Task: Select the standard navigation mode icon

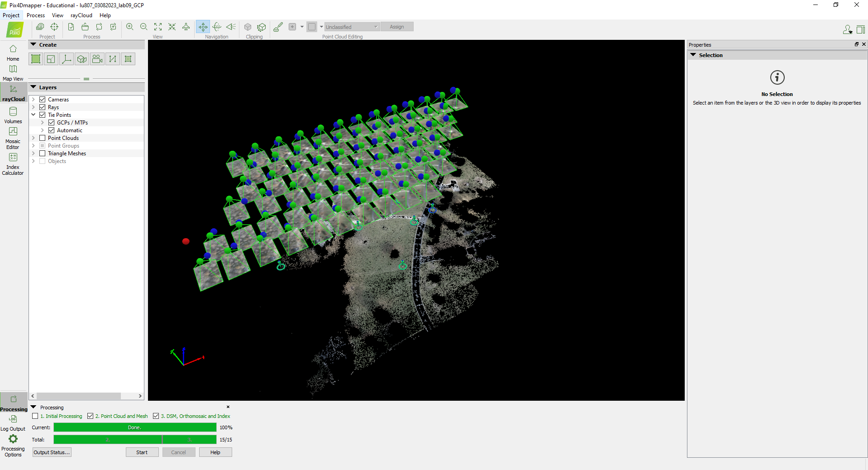Action: (x=203, y=27)
